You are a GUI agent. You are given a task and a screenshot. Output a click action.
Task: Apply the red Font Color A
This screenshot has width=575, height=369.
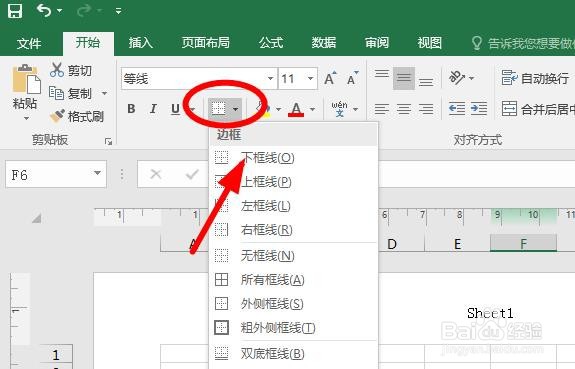pyautogui.click(x=296, y=109)
